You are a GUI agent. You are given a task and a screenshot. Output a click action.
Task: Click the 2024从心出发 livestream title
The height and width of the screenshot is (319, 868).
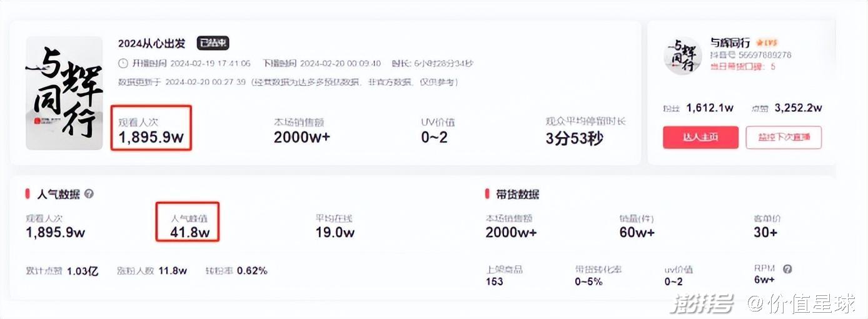(x=152, y=43)
